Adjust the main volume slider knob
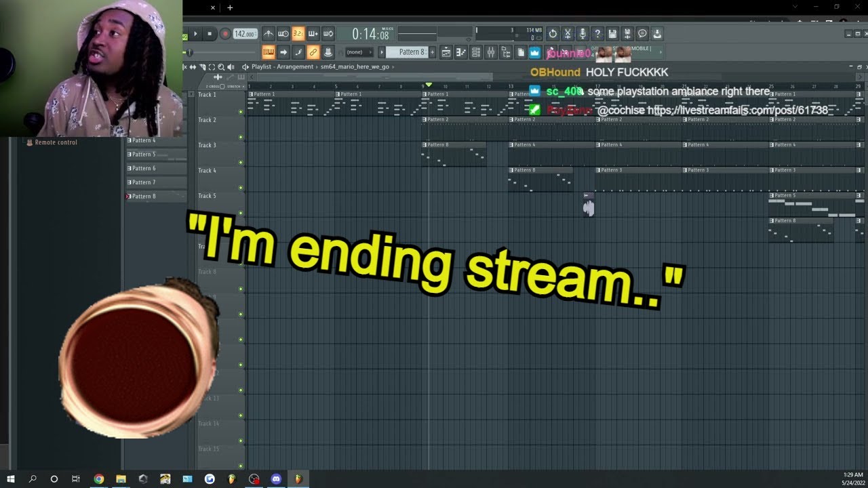 pos(189,52)
